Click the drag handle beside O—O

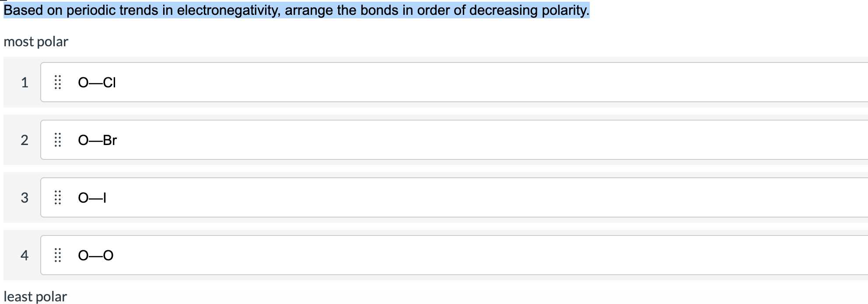pos(58,256)
